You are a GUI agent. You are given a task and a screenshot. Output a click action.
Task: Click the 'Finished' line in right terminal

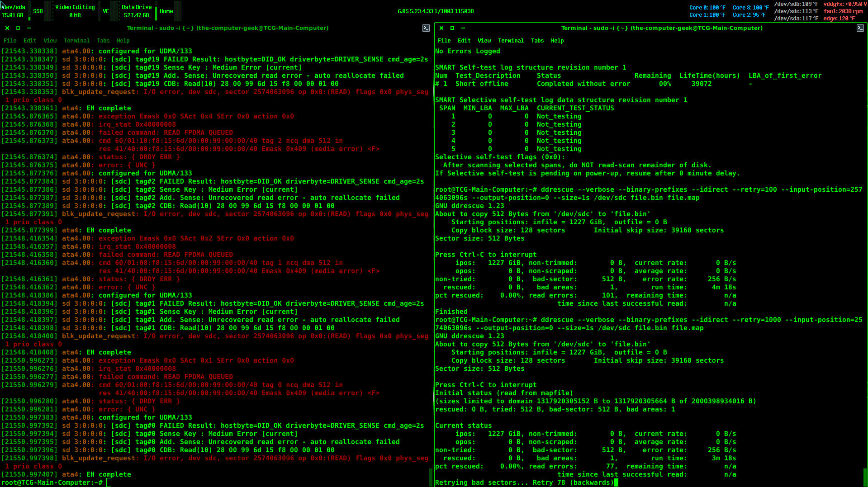click(451, 312)
